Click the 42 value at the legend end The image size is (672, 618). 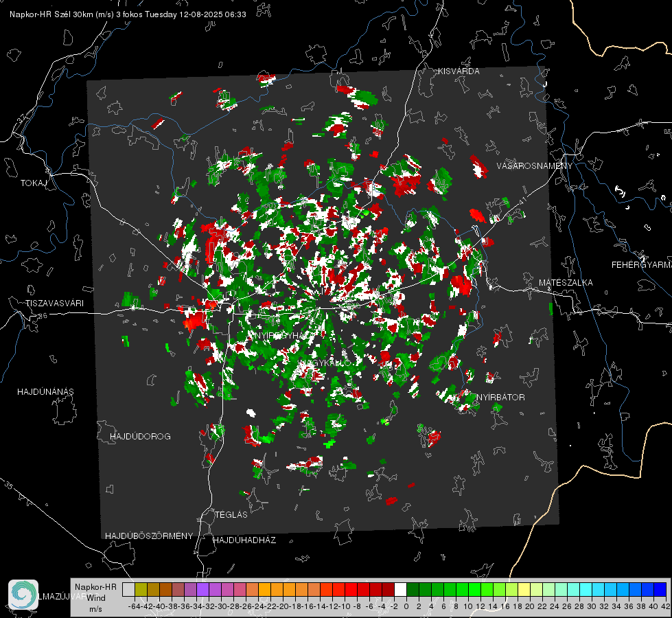pos(666,606)
